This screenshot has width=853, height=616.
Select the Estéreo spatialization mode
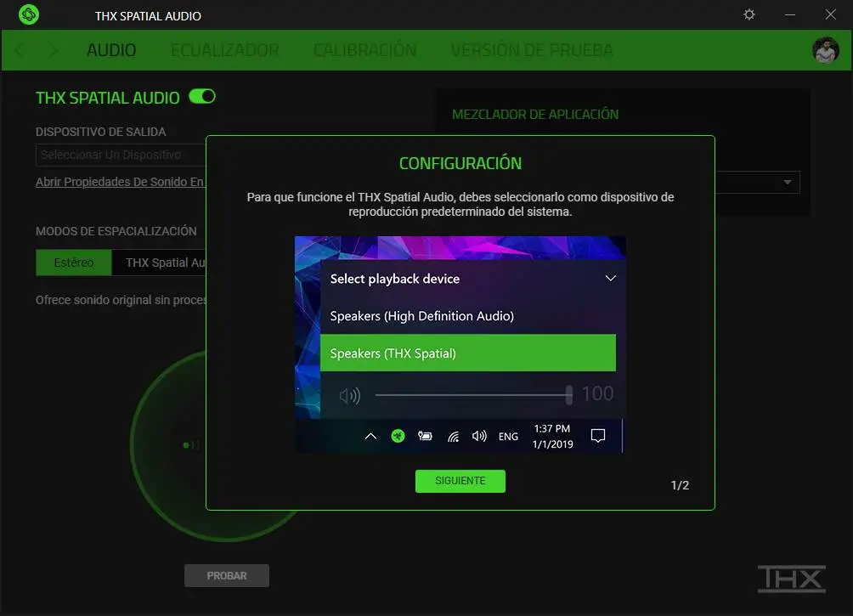[x=74, y=263]
